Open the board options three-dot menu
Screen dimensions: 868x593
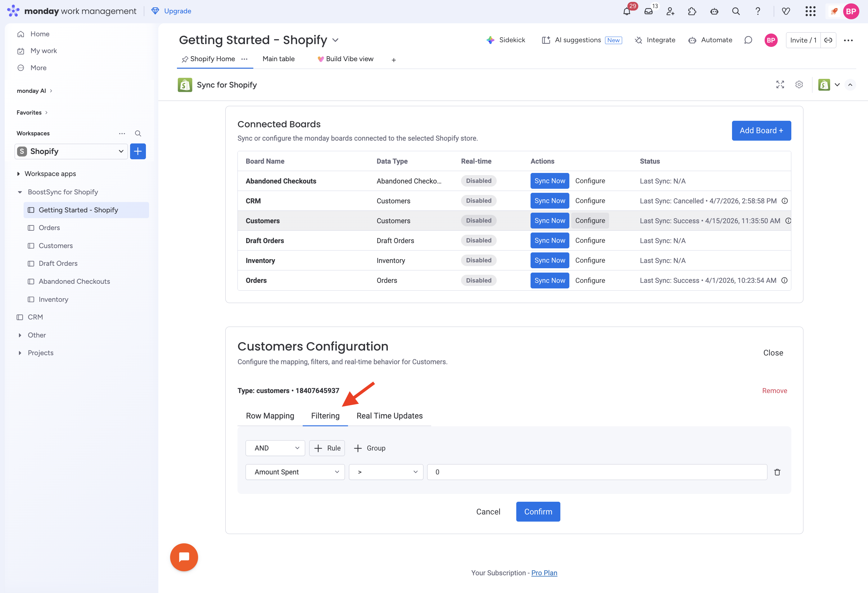click(848, 40)
